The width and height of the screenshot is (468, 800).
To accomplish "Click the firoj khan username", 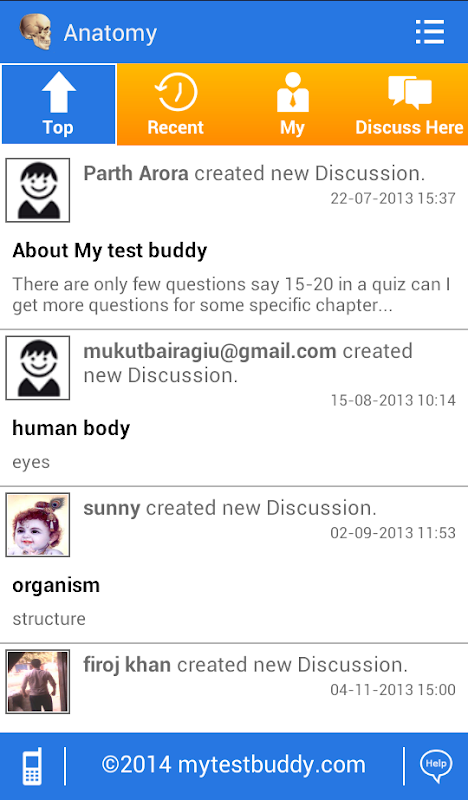I will [127, 665].
